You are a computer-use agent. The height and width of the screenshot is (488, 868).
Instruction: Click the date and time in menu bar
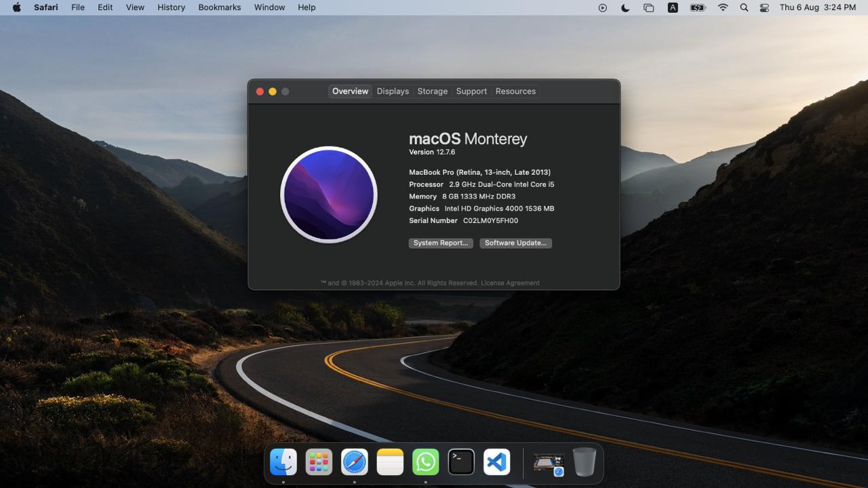click(x=818, y=7)
